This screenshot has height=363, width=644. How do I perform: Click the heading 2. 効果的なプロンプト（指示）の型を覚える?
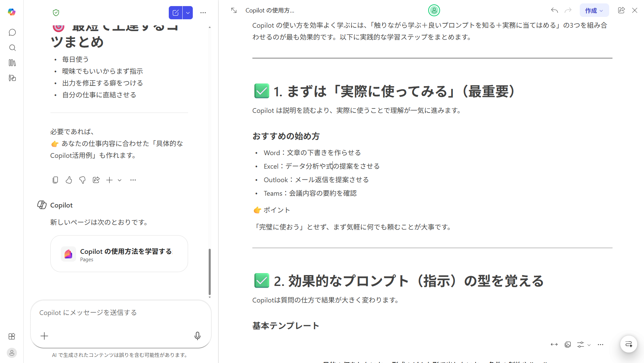(409, 281)
